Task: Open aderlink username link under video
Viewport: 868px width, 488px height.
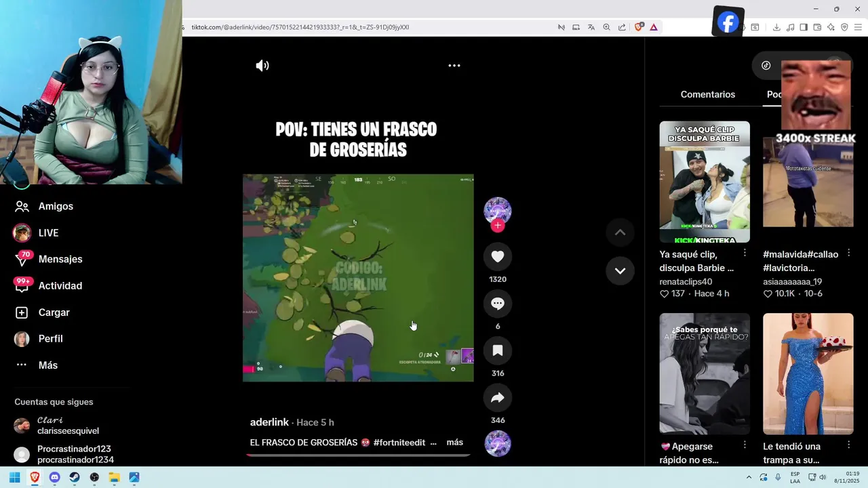Action: point(269,422)
